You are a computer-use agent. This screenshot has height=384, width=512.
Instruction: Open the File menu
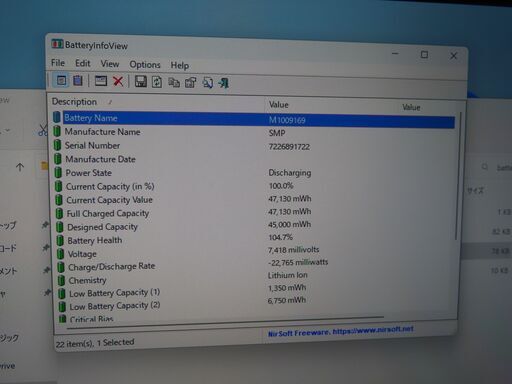(x=58, y=63)
